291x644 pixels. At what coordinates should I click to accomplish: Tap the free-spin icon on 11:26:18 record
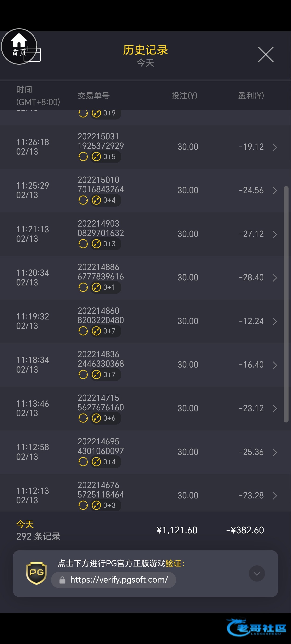point(83,157)
